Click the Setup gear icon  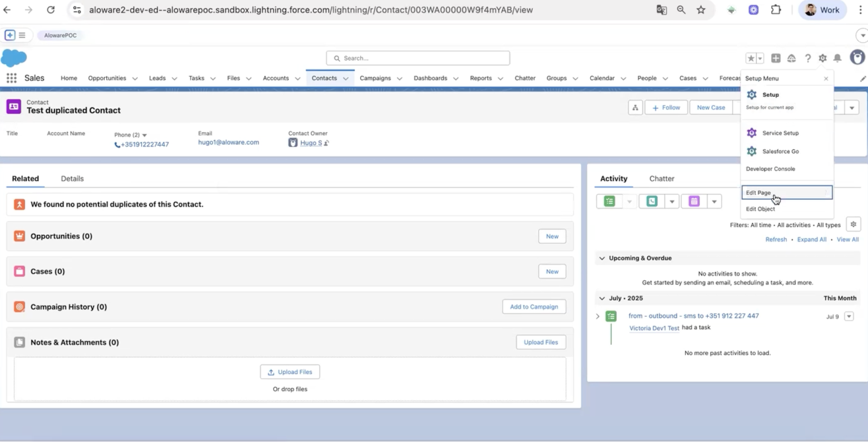click(x=823, y=58)
